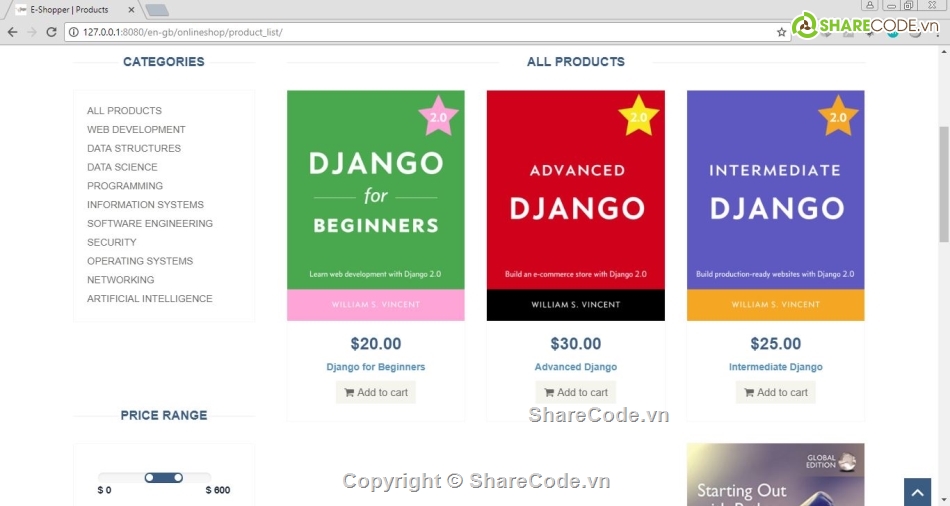
Task: Open the Intermediate Django title link
Action: coord(776,367)
